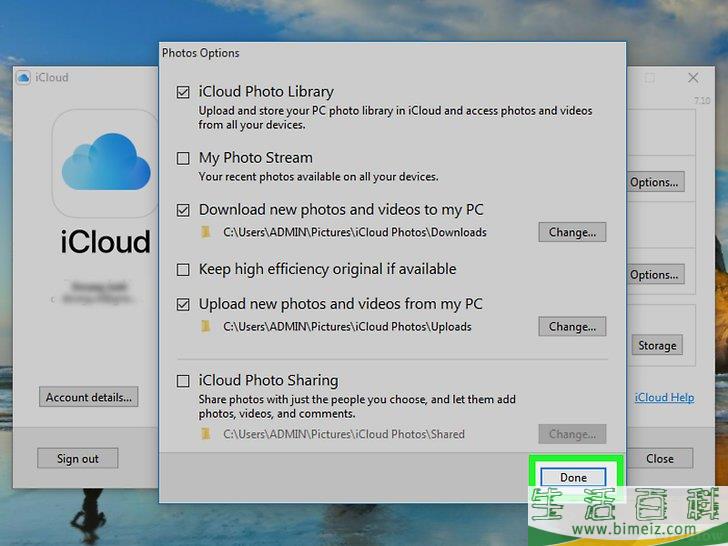The height and width of the screenshot is (546, 728).
Task: Open the lower Options button in iCloud window
Action: click(x=655, y=274)
